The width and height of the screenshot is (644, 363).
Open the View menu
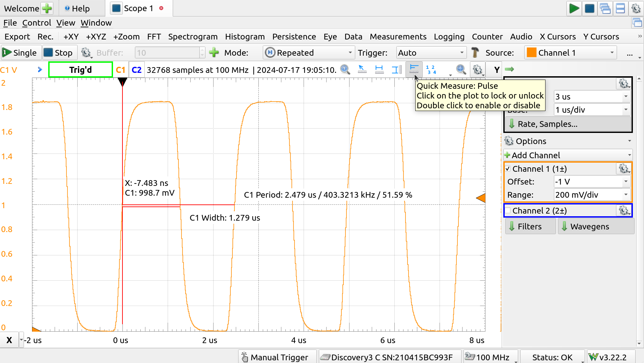click(65, 23)
